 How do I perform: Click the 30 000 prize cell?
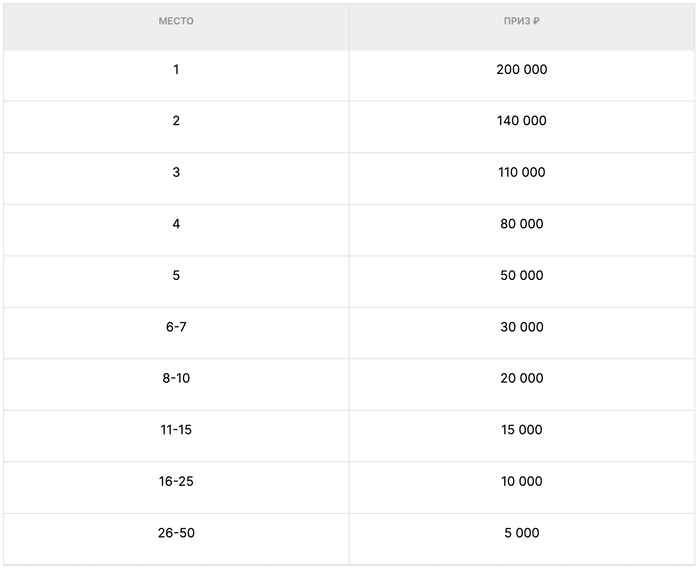[x=522, y=327]
